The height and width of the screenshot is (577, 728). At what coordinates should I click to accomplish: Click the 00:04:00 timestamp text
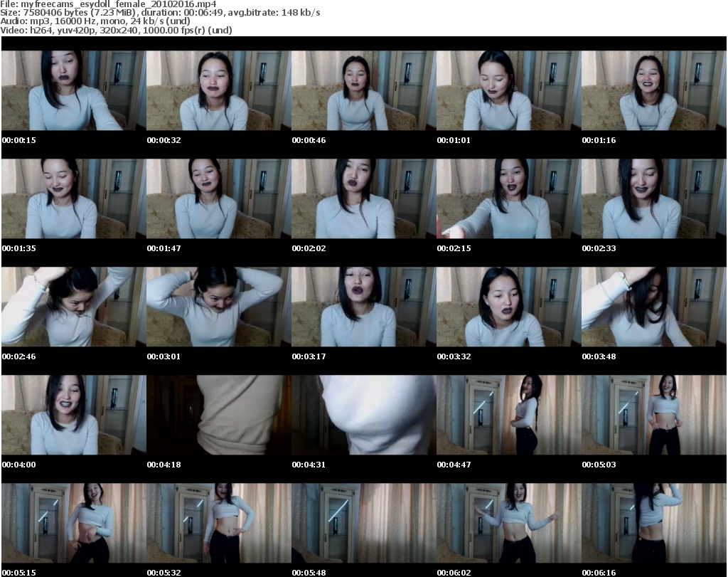(18, 465)
